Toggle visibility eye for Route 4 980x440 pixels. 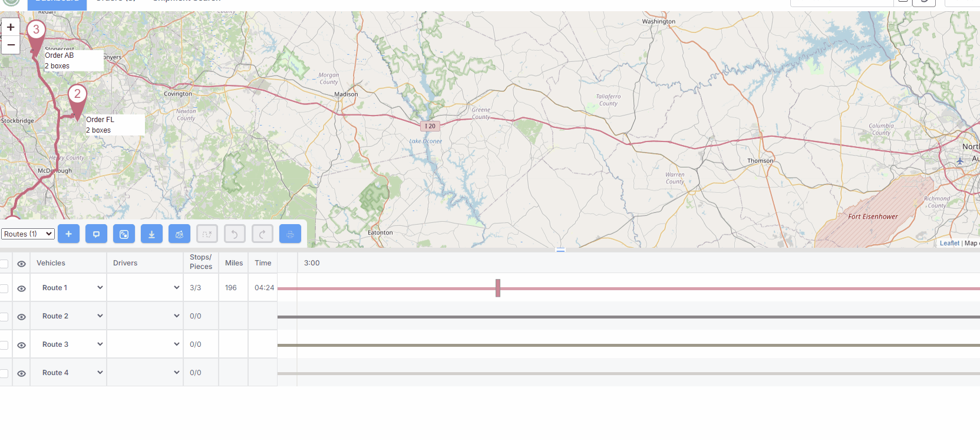[21, 373]
